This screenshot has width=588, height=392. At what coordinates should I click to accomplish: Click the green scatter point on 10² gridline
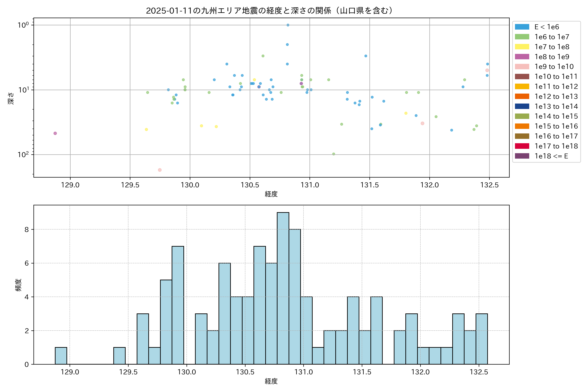click(334, 154)
